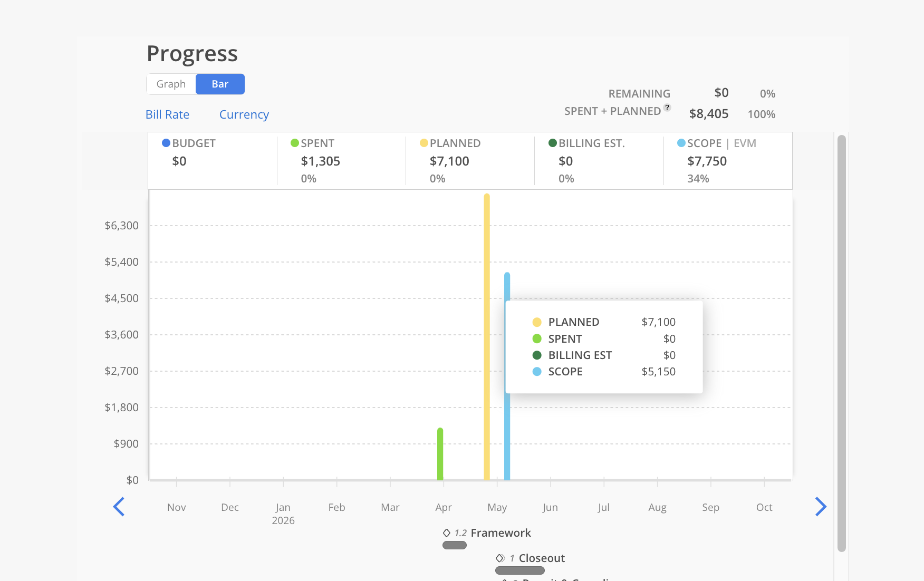Viewport: 924px width, 581px height.
Task: Switch to EVM next to SCOPE
Action: pyautogui.click(x=745, y=143)
